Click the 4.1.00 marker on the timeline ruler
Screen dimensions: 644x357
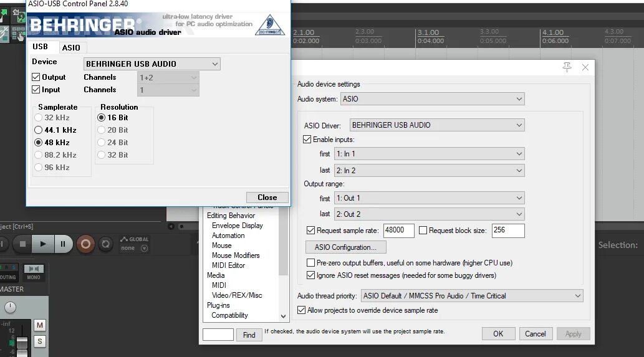(553, 32)
